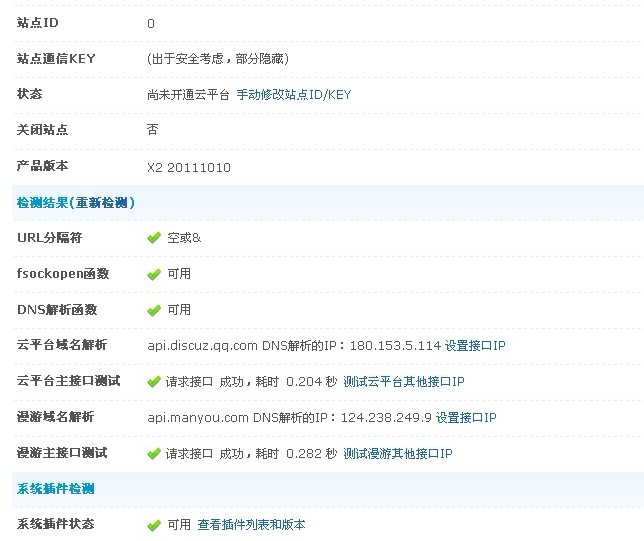Select the text 尚未开通云平台
644x541 pixels.
coord(188,95)
